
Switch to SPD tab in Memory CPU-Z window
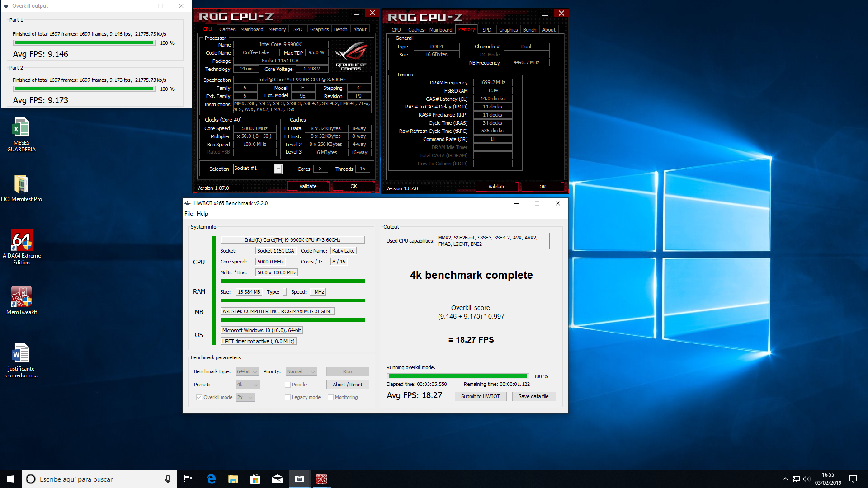click(486, 30)
